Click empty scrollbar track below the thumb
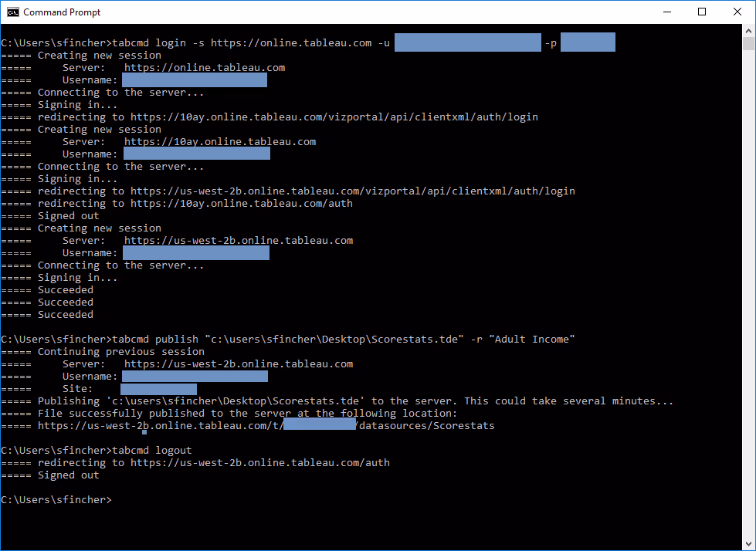Screen dimensions: 756x551 pyautogui.click(x=749, y=309)
